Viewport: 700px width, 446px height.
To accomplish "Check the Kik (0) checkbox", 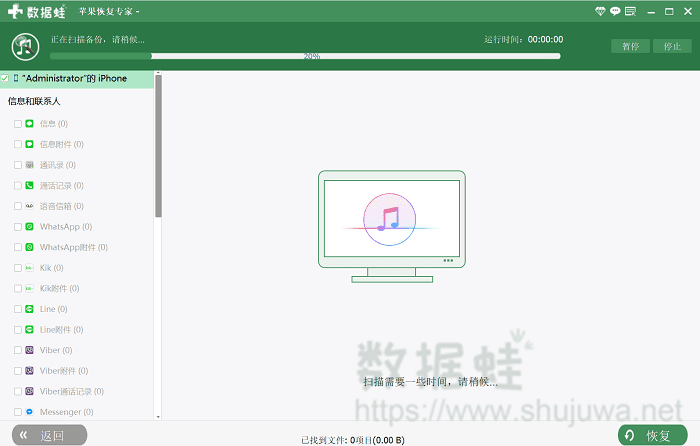I will click(18, 268).
